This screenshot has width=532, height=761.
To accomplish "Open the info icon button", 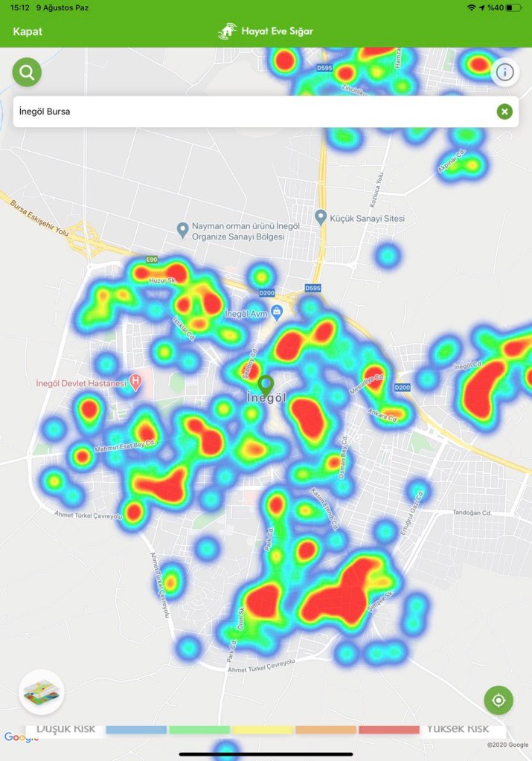I will [505, 72].
